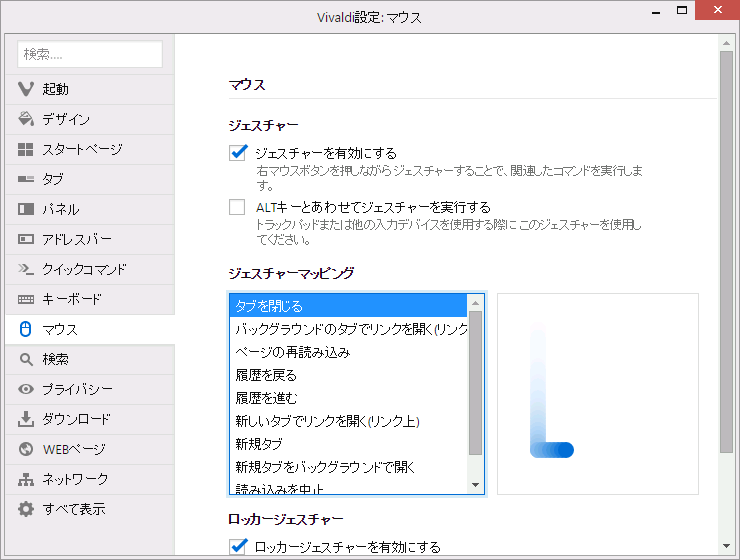Click the globe icon beside WEBページ
The height and width of the screenshot is (560, 740).
25,449
